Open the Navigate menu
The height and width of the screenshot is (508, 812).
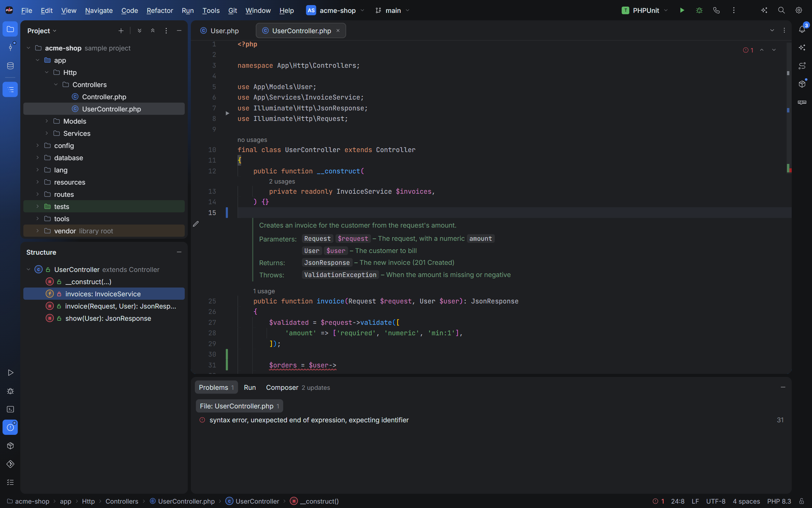tap(99, 10)
